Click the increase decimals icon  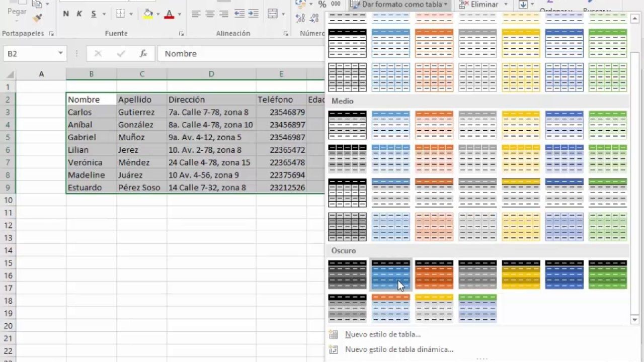point(301,19)
